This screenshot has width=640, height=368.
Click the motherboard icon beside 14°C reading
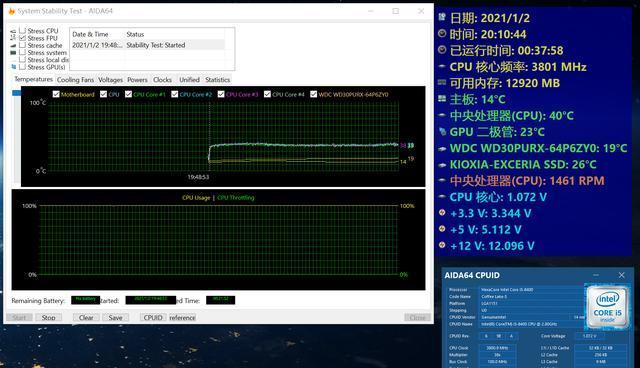click(442, 99)
